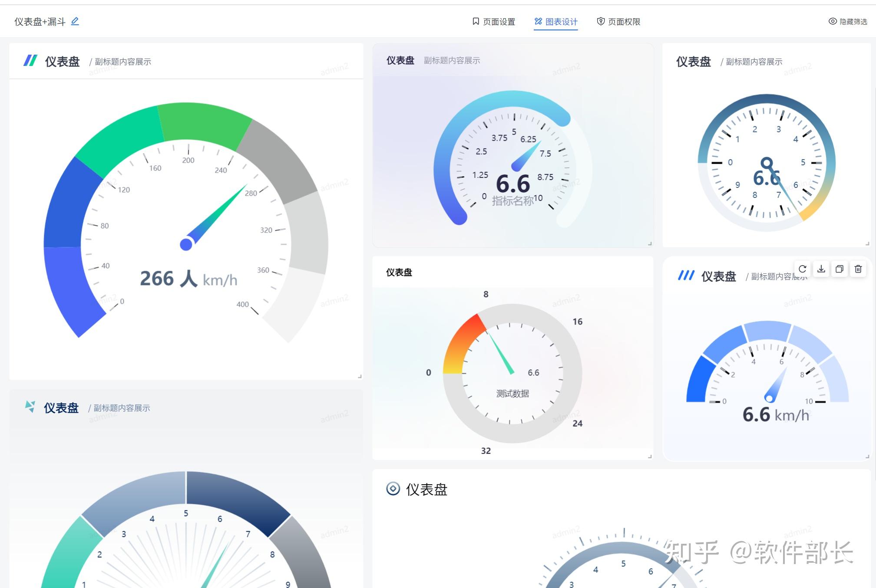Click the circular target icon beside bottom 仪表盘
This screenshot has height=588, width=876.
(x=393, y=489)
